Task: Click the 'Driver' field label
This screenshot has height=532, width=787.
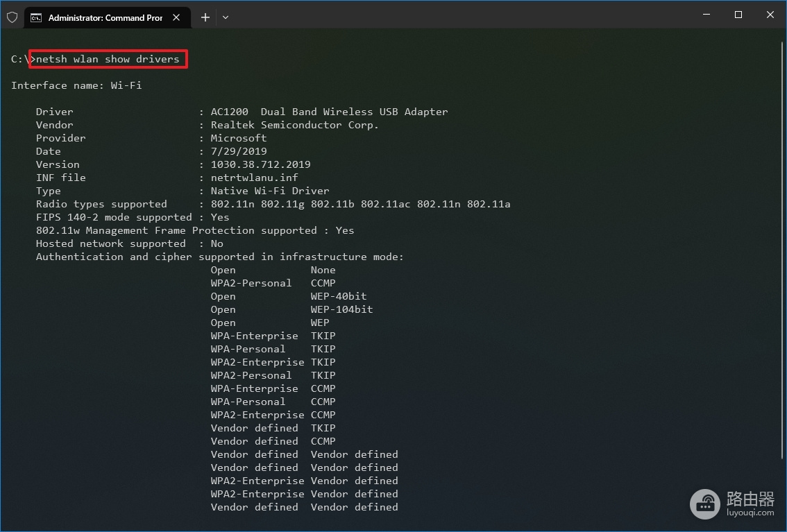Action: (54, 112)
